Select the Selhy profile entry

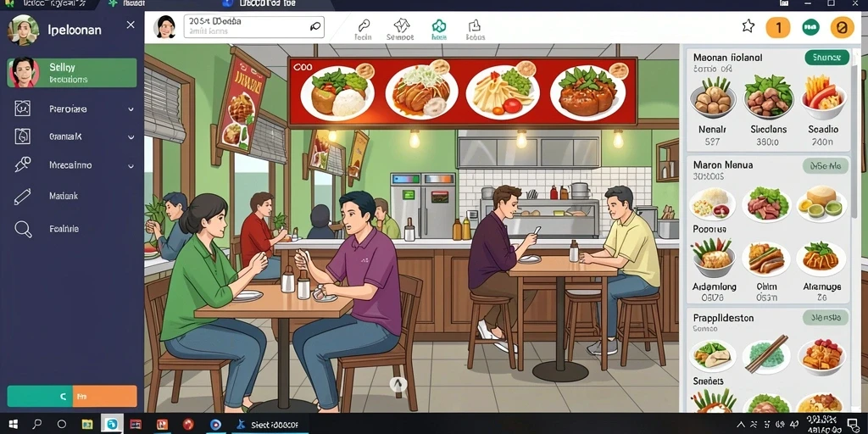pos(72,73)
